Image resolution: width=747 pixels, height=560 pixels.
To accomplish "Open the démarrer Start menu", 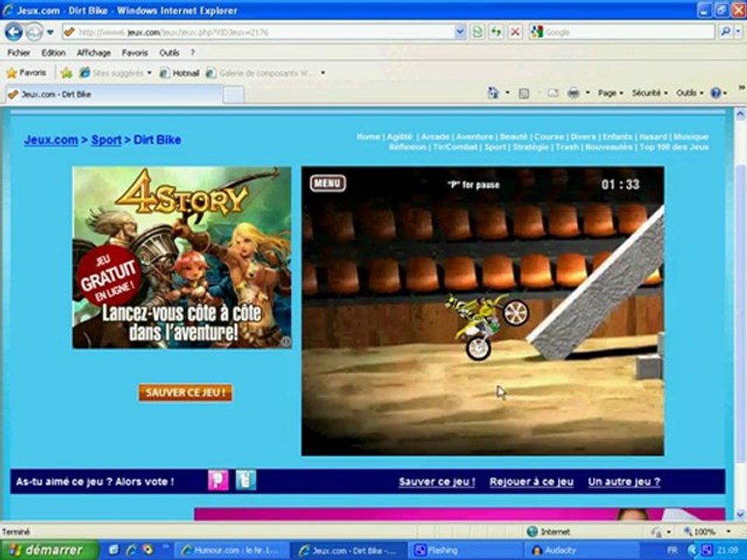I will (50, 551).
